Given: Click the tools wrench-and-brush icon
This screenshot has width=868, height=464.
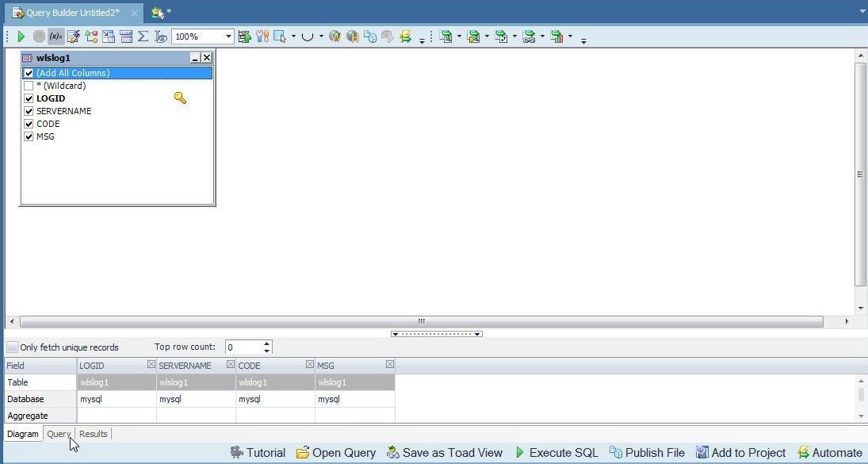Looking at the screenshot, I should pyautogui.click(x=262, y=36).
